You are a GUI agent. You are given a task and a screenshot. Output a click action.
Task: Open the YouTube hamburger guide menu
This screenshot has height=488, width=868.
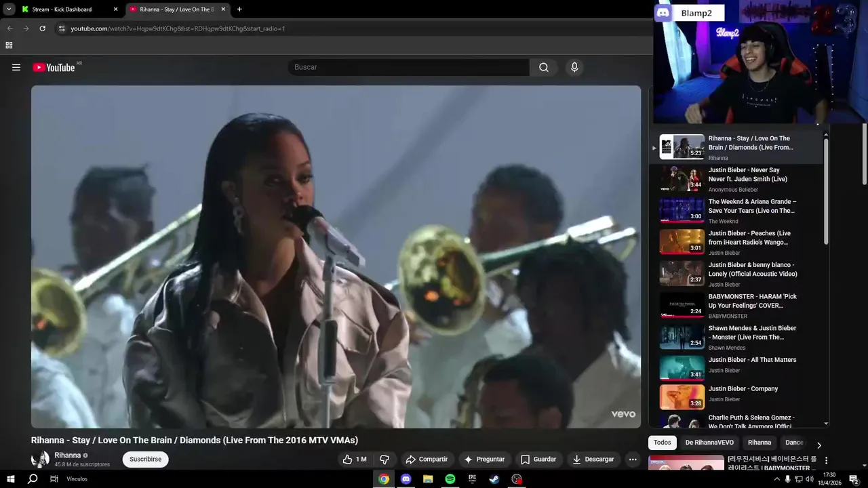point(16,67)
